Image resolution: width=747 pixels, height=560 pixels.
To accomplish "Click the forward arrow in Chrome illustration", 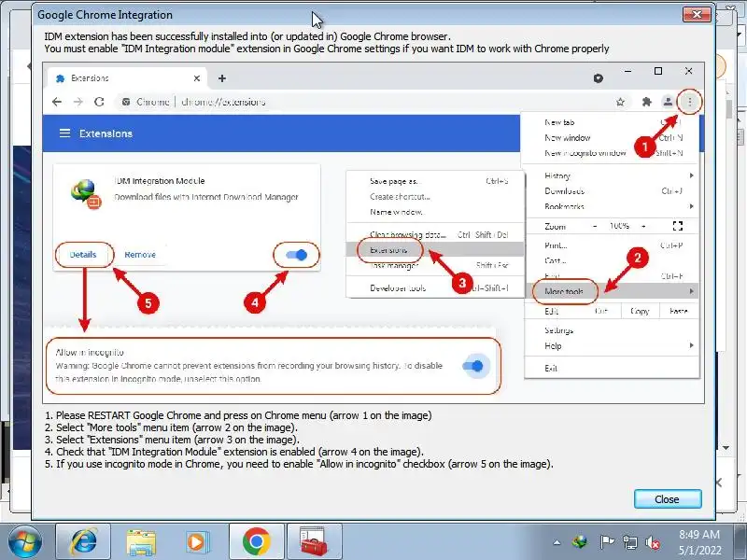I will pos(78,102).
